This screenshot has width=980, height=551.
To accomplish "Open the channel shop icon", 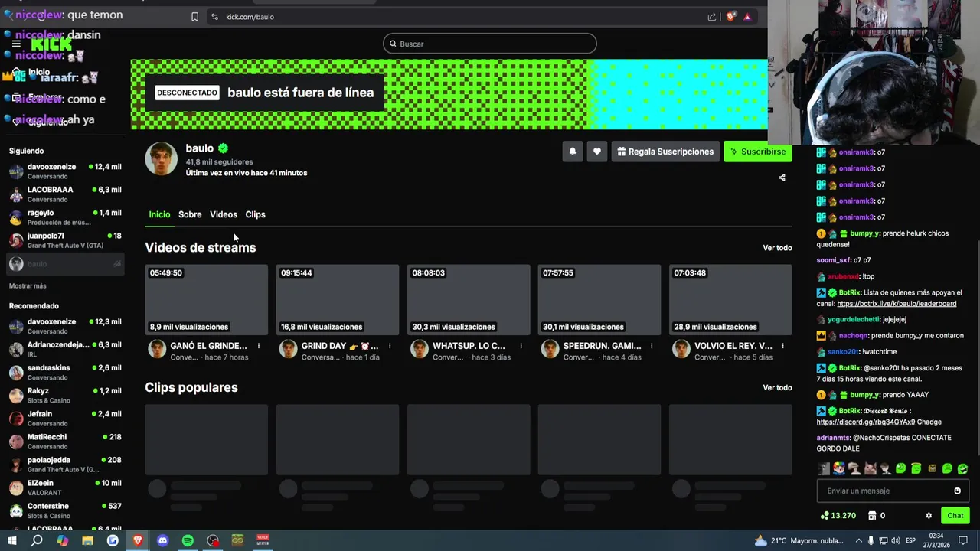I will point(871,516).
